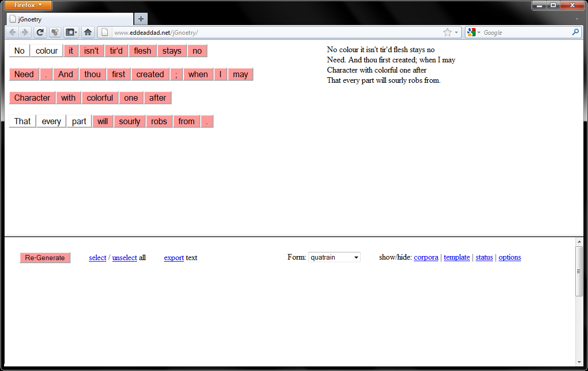Click the Back navigation arrow
588x371 pixels.
(x=12, y=32)
